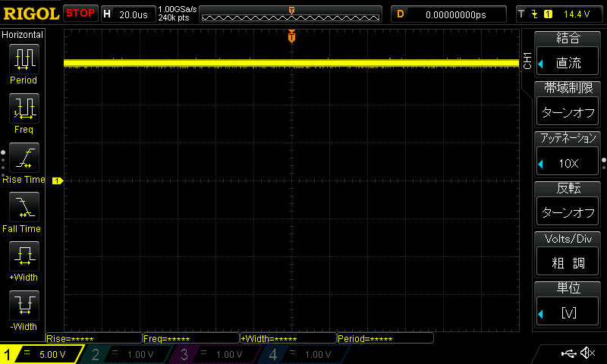Screen dimensions: 607x364
Task: Click the waveform memory overview bar
Action: 291,14
